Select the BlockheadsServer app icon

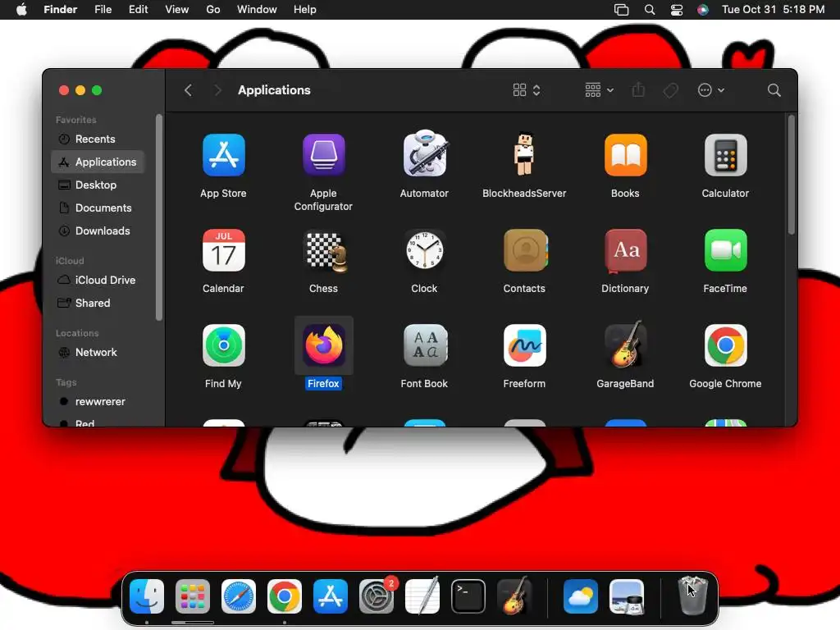point(524,153)
